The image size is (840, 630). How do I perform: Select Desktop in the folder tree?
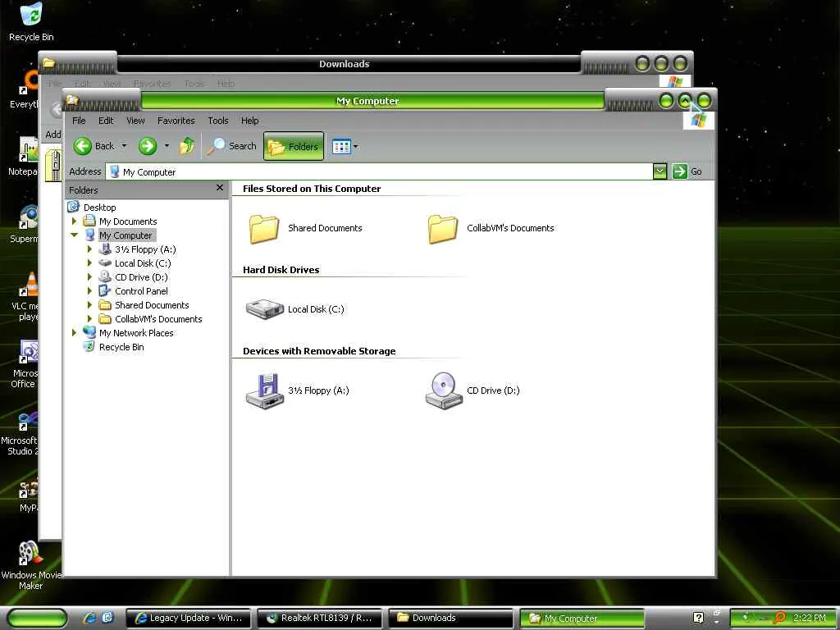pyautogui.click(x=99, y=208)
